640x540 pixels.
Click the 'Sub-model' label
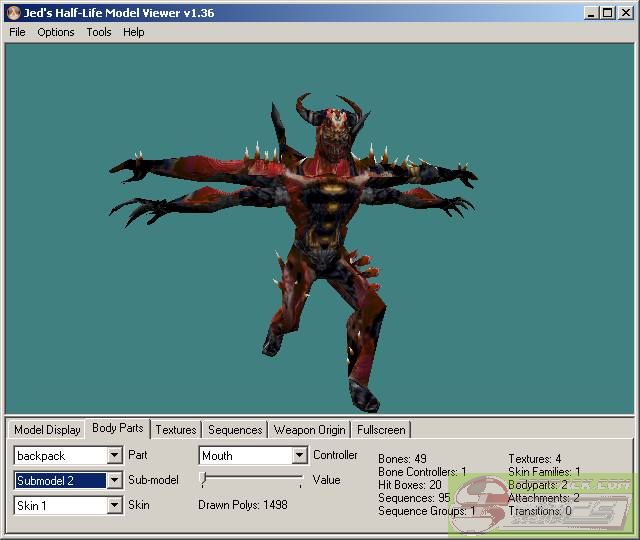pos(153,480)
